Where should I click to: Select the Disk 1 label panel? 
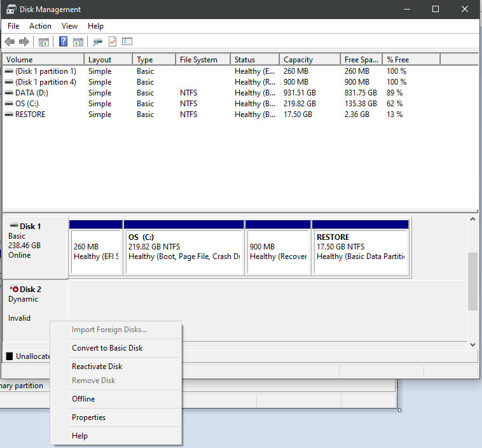(x=35, y=248)
